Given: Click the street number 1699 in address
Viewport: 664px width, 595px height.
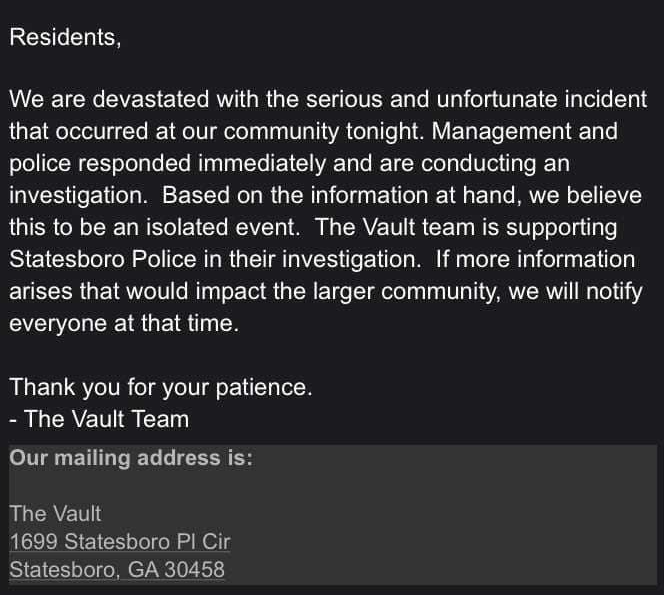Looking at the screenshot, I should [33, 542].
